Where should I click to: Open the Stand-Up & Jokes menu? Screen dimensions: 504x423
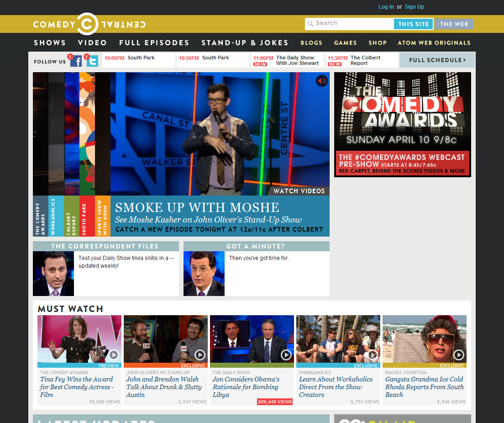pos(245,43)
